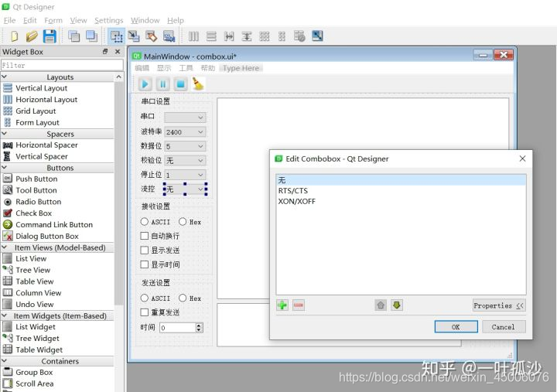Add a new item with green plus
Image resolution: width=557 pixels, height=392 pixels.
pyautogui.click(x=282, y=305)
